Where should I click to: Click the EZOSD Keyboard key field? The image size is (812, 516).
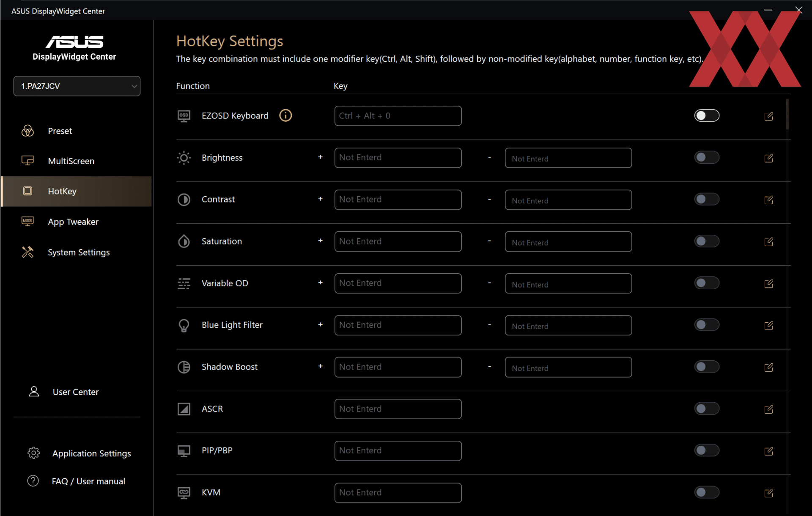click(x=398, y=116)
